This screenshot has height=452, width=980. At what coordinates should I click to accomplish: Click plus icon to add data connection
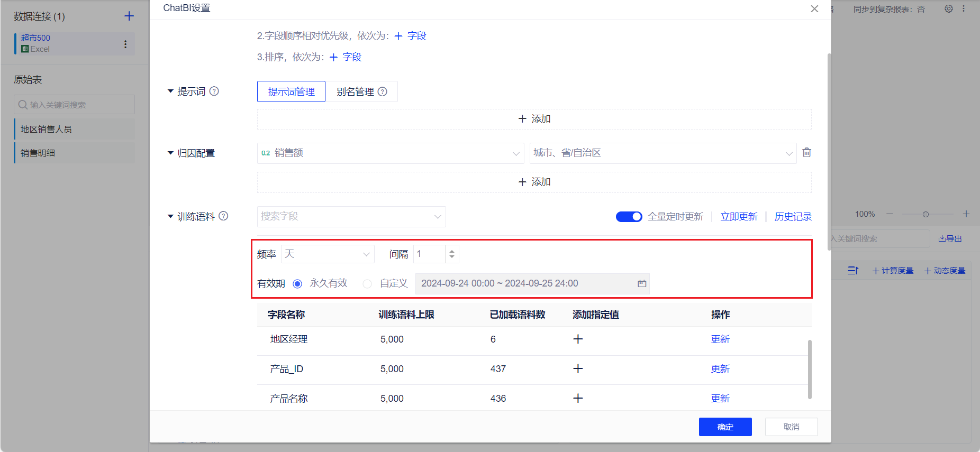click(129, 16)
